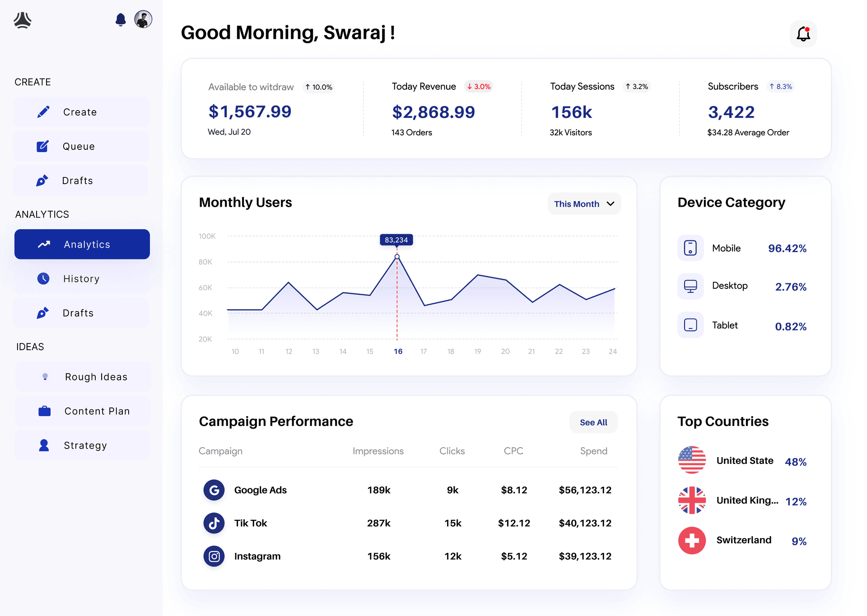Click the Google Ads campaign icon
867x616 pixels.
tap(214, 490)
